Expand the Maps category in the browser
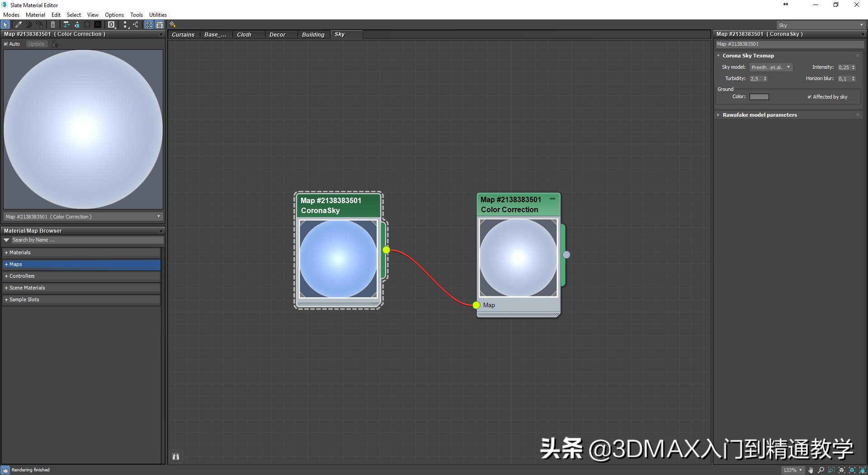Viewport: 868px width, 475px height. 6,264
